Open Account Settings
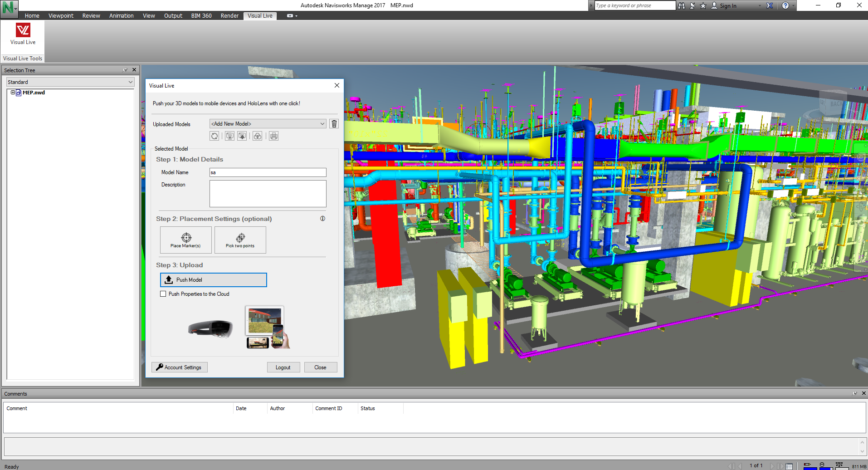868x470 pixels. (x=180, y=367)
